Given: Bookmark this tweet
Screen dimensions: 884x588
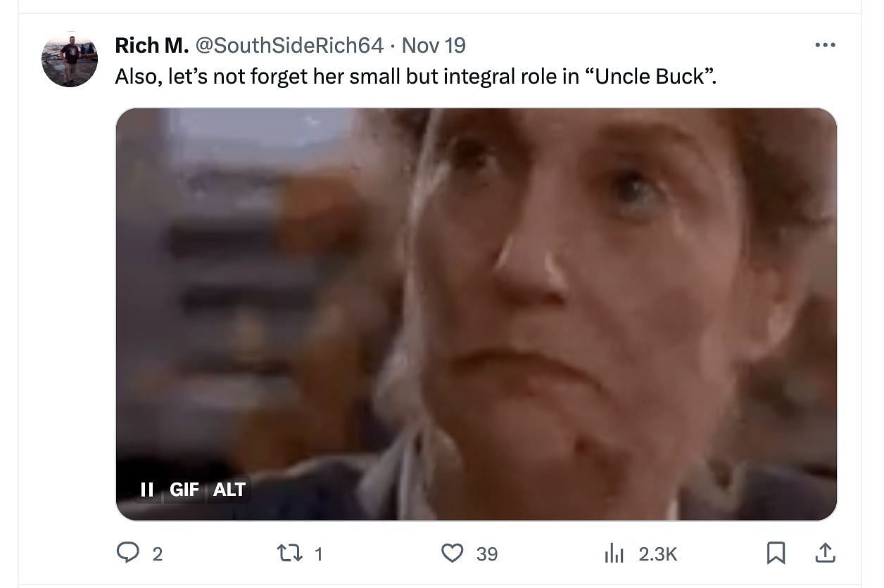Looking at the screenshot, I should [x=776, y=554].
